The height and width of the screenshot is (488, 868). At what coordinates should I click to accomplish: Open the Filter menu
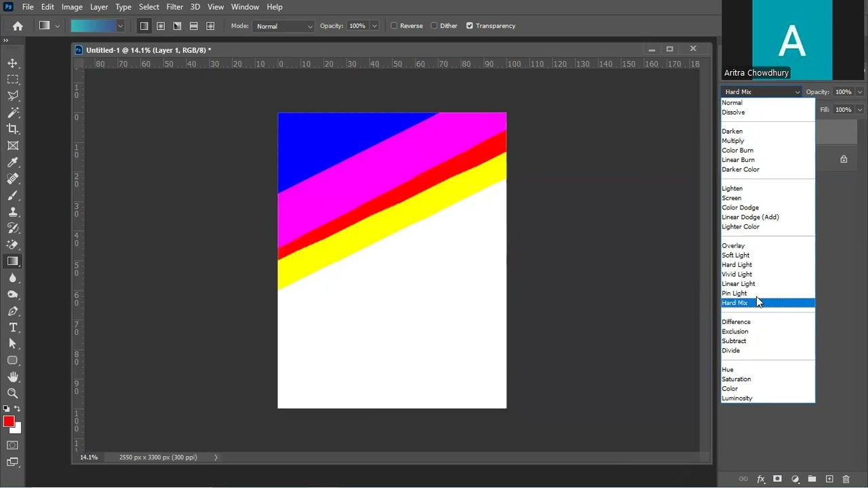pos(174,7)
